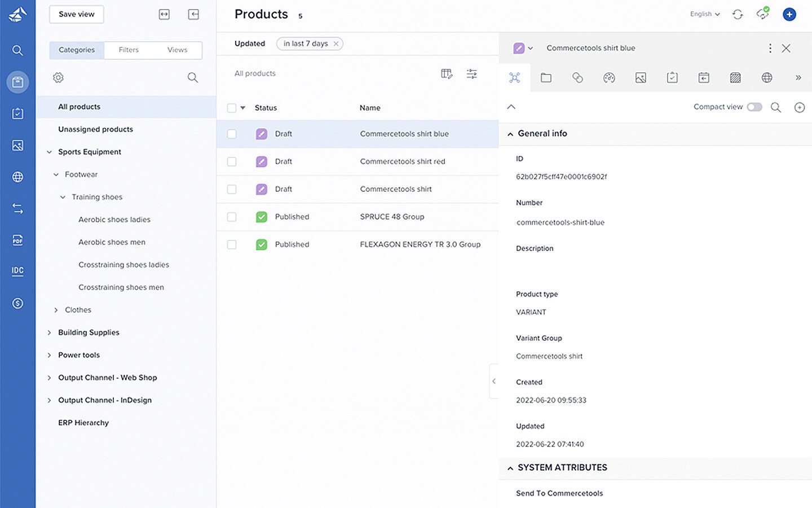Select the SPRUCE 48 Group checkbox
812x508 pixels.
232,217
